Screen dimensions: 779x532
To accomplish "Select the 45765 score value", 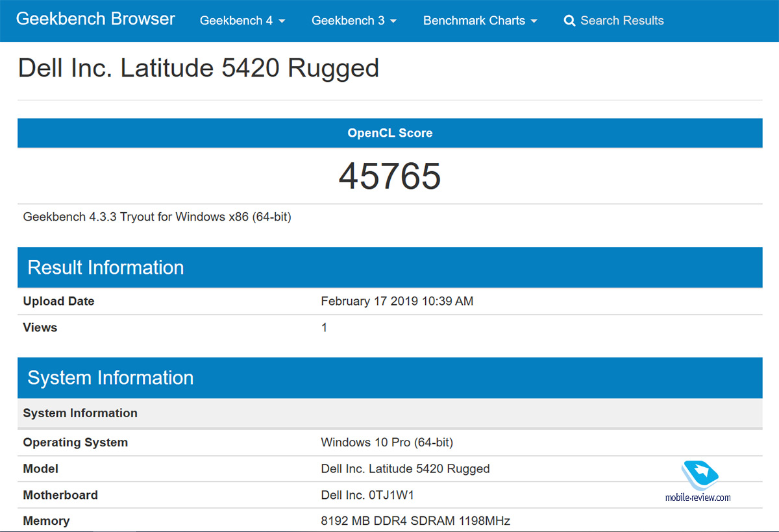I will (389, 176).
